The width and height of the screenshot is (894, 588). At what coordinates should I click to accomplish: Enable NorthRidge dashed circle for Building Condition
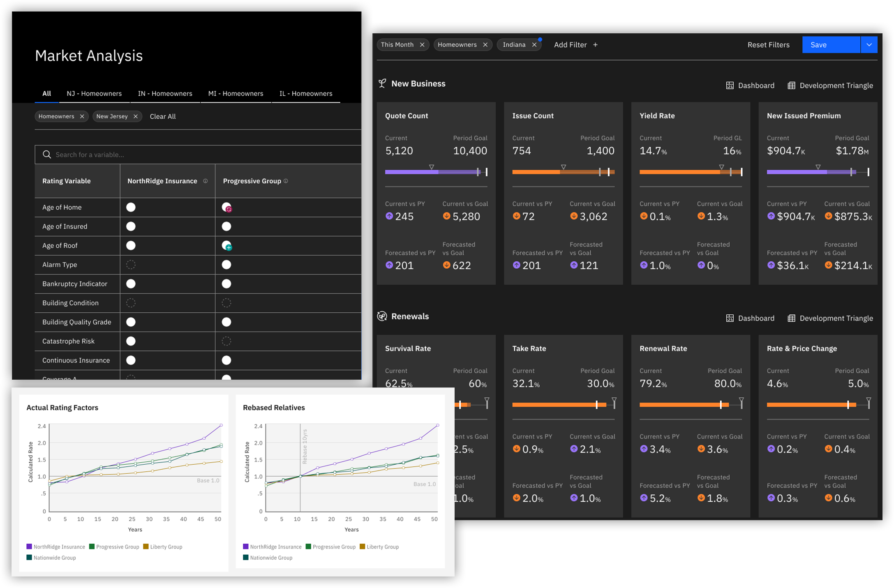pyautogui.click(x=131, y=303)
